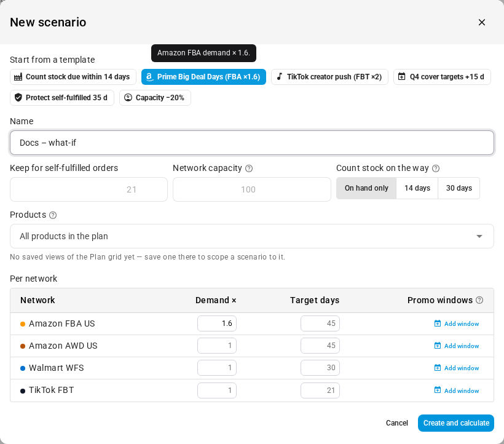Viewport: 504px width, 444px height.
Task: Click the Target days column header
Action: pos(315,300)
